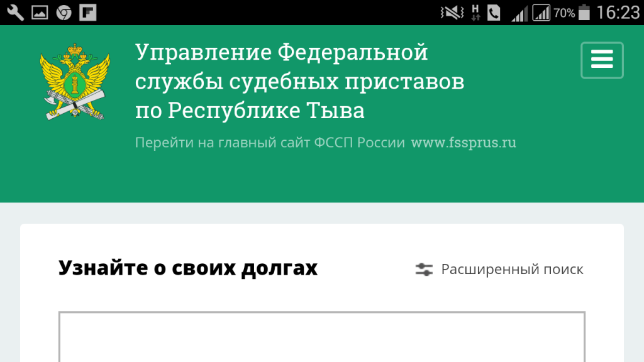Click the 'Управление Федеральной службы судебных приставов' title
The width and height of the screenshot is (644, 362).
299,81
